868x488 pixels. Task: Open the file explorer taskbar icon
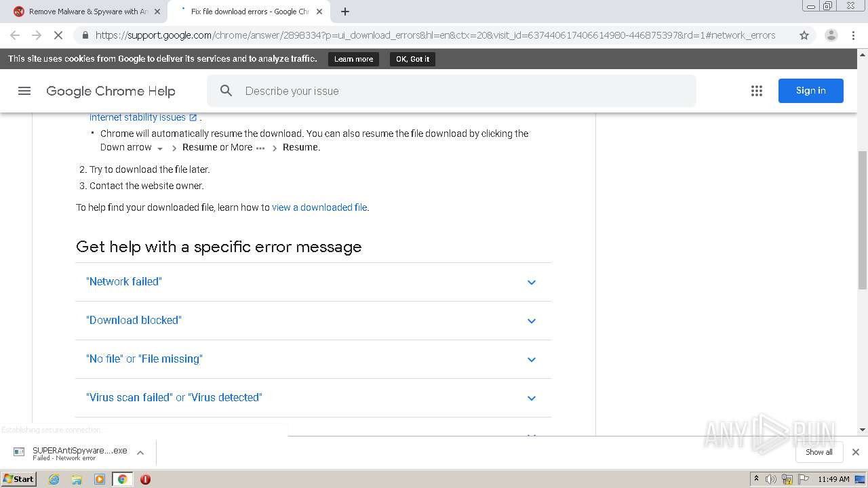77,479
